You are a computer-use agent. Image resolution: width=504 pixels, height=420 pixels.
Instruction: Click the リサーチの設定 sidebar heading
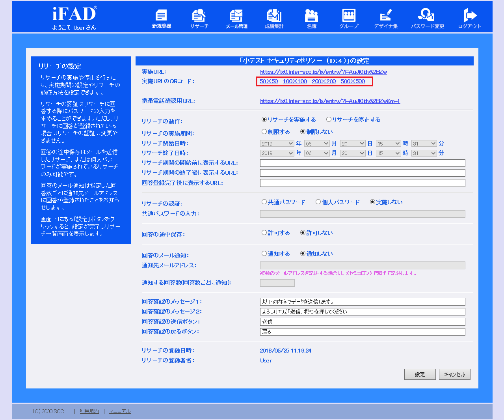(x=60, y=66)
